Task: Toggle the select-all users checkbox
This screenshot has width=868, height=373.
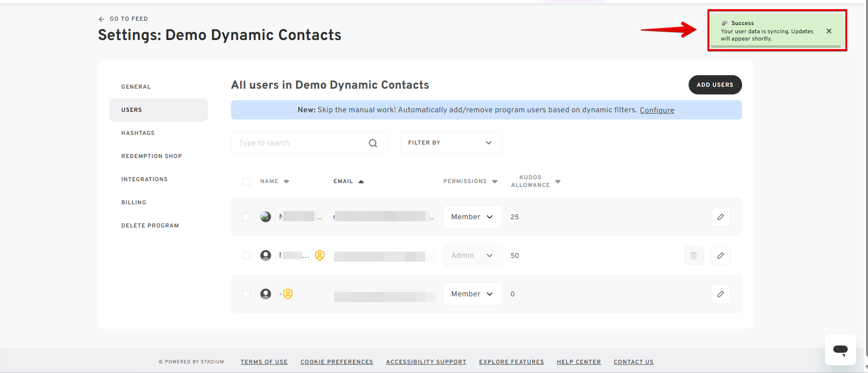Action: click(x=246, y=182)
